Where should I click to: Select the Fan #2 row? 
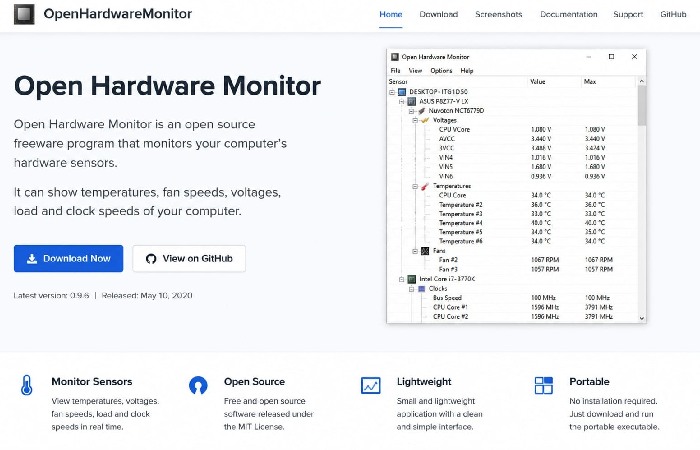tap(513, 260)
